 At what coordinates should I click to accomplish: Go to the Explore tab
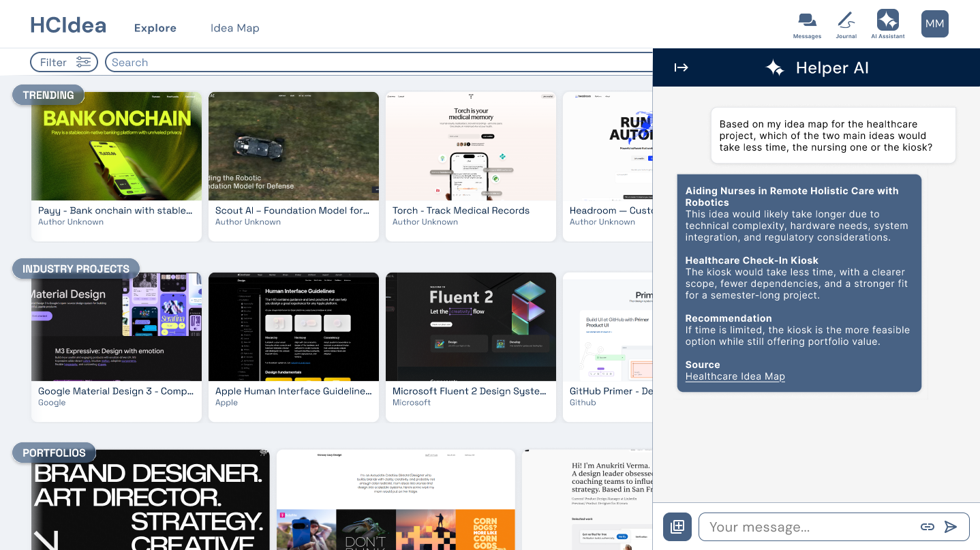pyautogui.click(x=155, y=28)
